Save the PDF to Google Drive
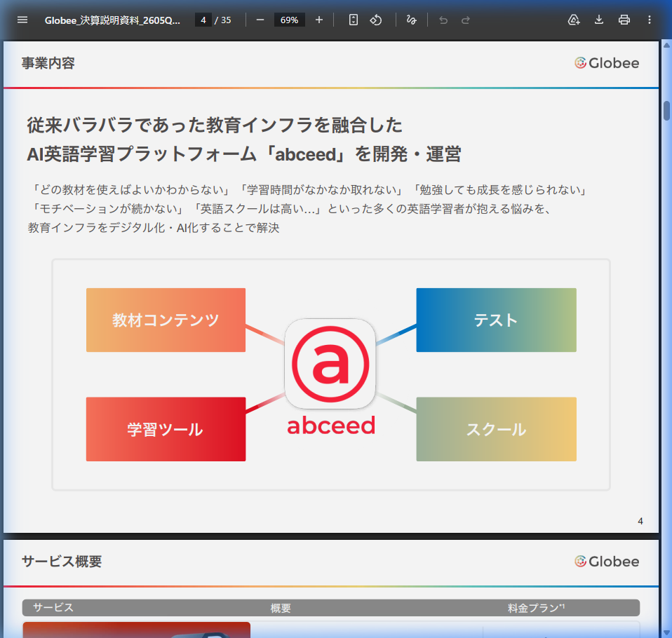The image size is (672, 638). pyautogui.click(x=574, y=20)
